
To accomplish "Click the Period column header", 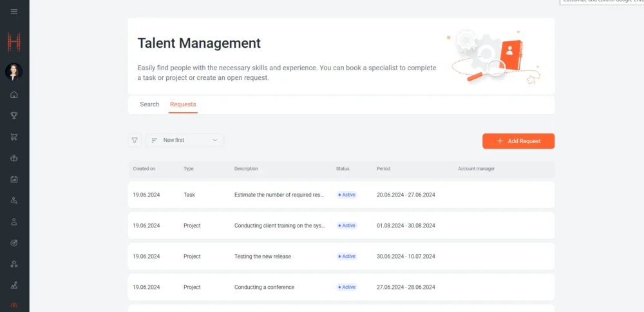I will [x=383, y=169].
